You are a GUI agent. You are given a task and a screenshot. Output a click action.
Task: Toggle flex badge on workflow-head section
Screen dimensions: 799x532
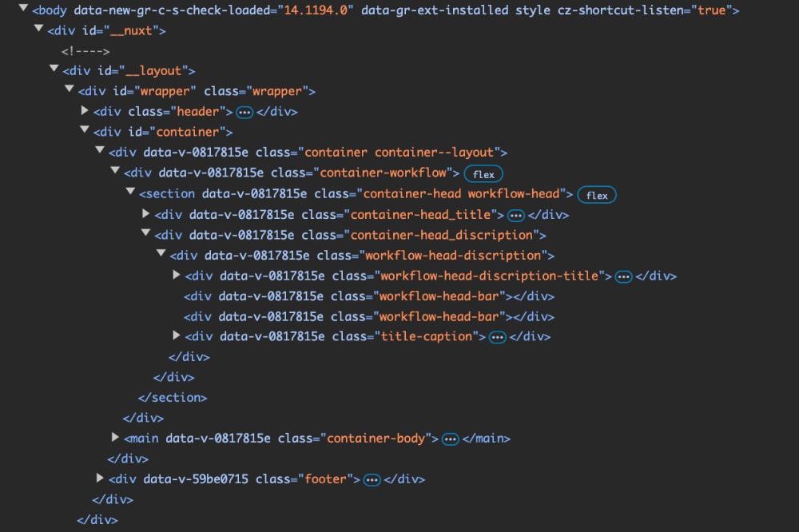(597, 195)
